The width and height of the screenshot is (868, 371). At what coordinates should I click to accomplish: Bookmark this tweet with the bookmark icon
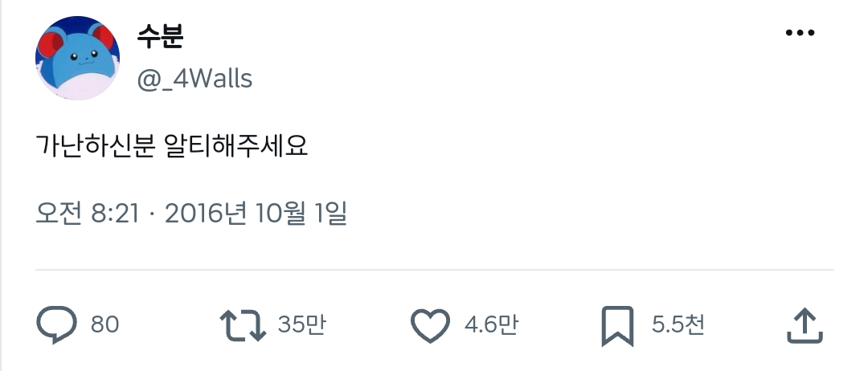617,326
